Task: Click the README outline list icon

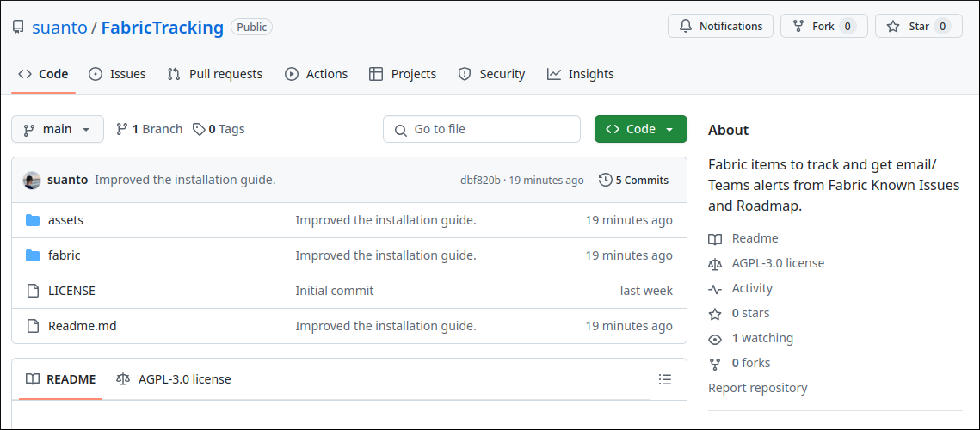Action: 664,379
